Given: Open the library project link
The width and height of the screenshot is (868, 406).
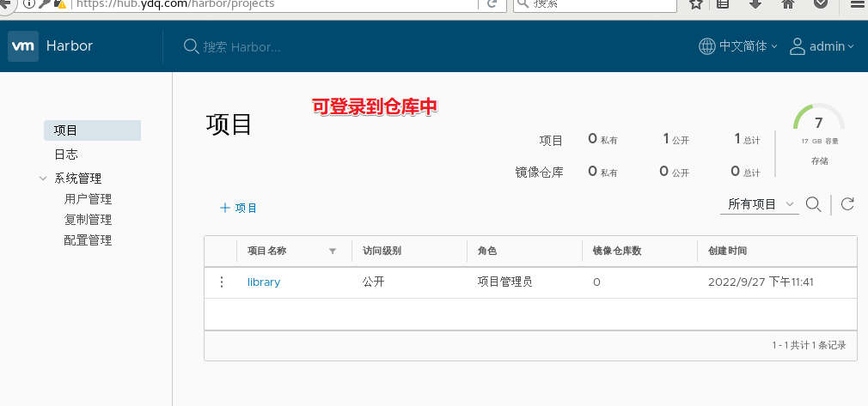Looking at the screenshot, I should pyautogui.click(x=264, y=282).
